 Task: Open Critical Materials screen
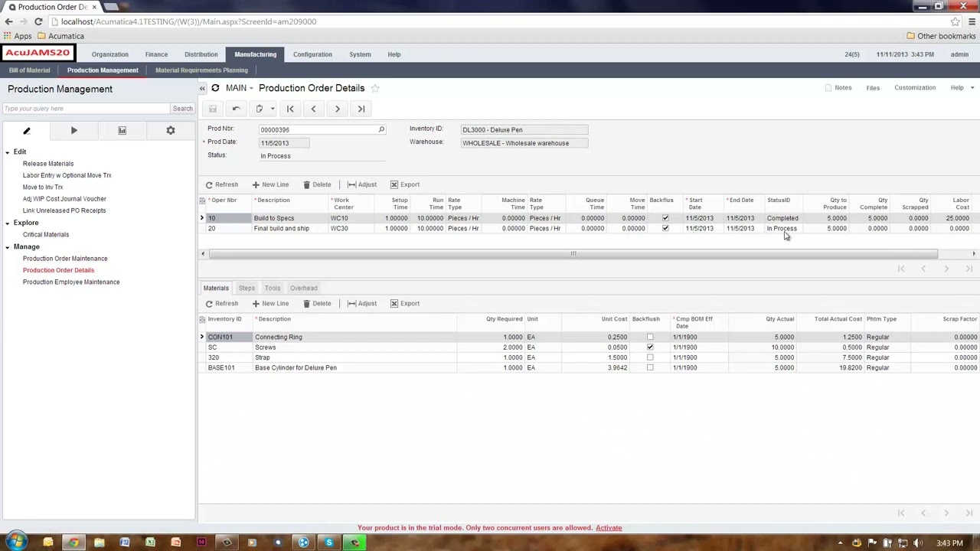(46, 235)
